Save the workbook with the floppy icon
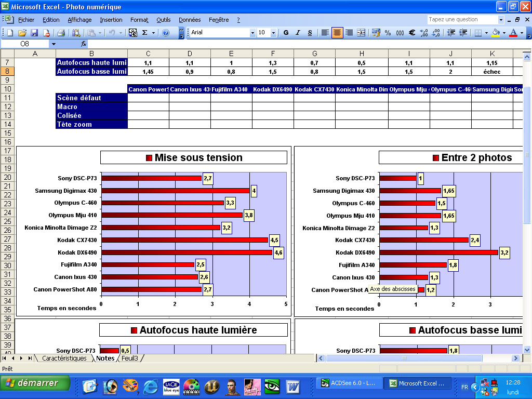Screen dimensions: 532x399 (x=34, y=33)
